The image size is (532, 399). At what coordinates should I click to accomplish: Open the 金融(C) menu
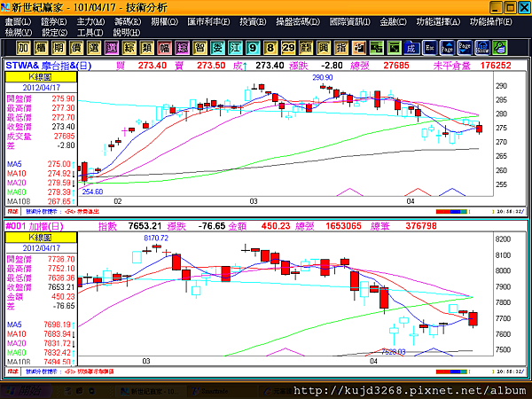[393, 22]
